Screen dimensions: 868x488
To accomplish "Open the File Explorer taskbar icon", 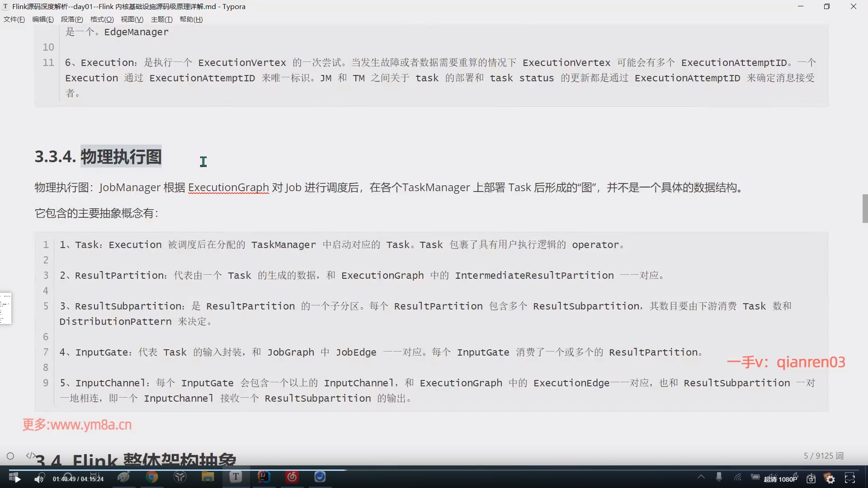I will click(208, 477).
